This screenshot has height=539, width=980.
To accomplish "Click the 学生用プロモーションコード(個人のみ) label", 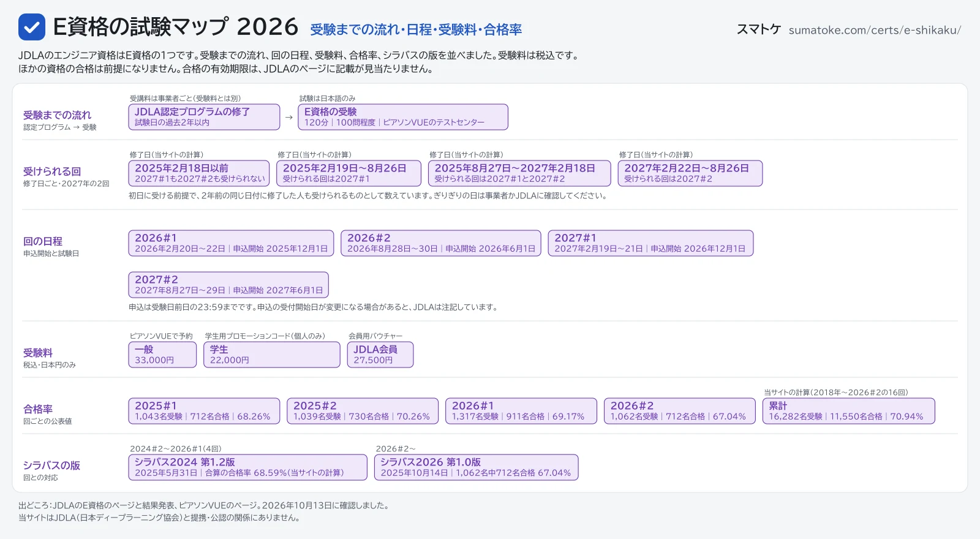I will [x=265, y=336].
